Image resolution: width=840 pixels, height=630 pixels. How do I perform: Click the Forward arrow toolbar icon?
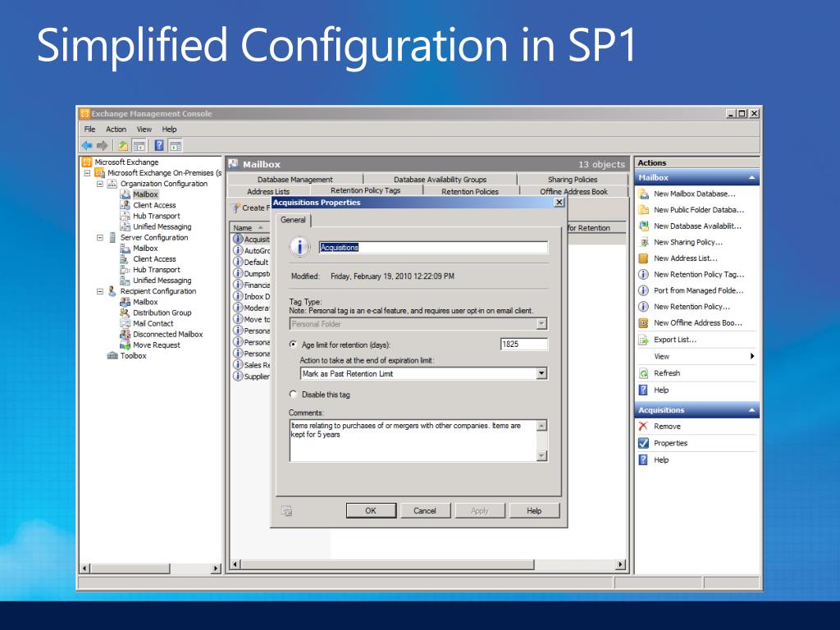pos(103,145)
